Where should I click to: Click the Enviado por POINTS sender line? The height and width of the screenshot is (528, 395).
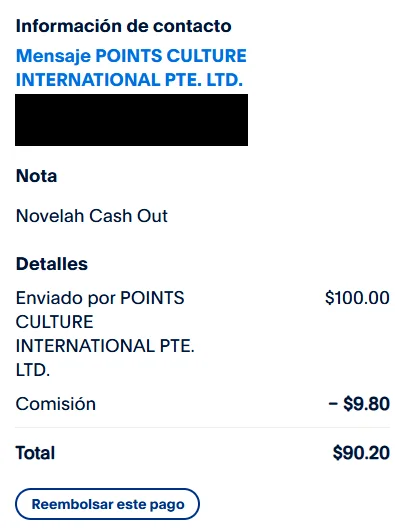(100, 298)
